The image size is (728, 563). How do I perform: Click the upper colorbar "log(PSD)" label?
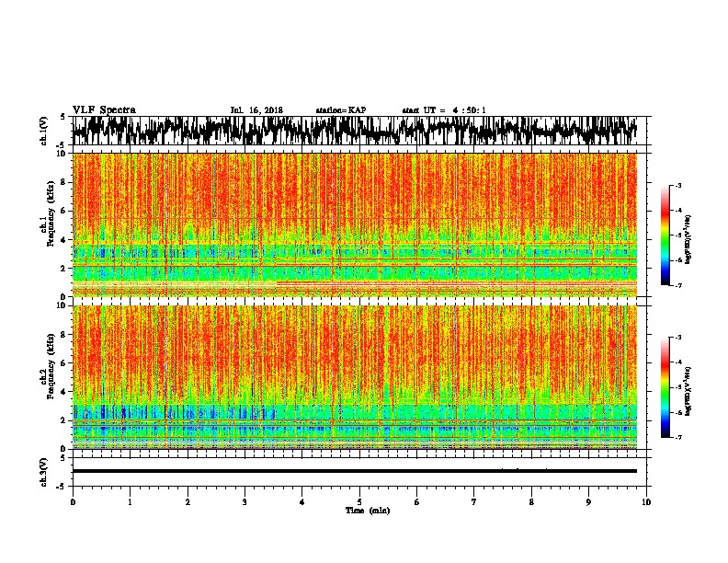(x=688, y=240)
